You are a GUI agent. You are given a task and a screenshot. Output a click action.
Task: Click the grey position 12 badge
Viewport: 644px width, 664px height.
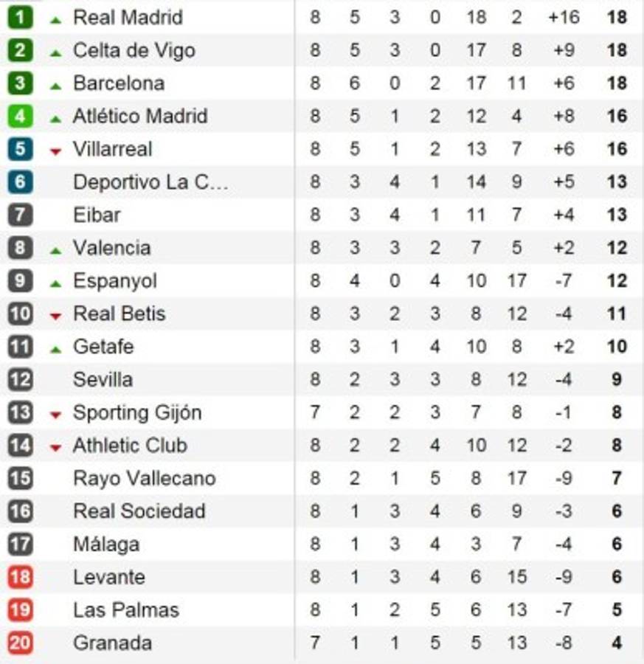pos(20,380)
